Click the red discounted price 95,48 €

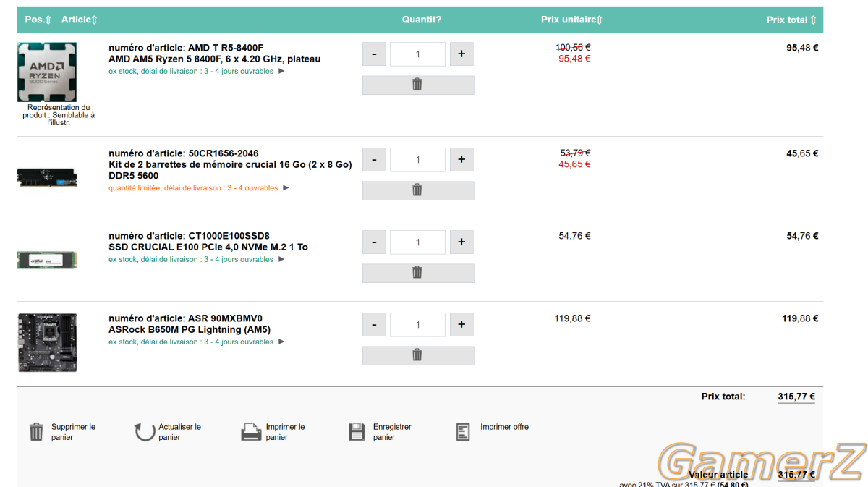click(574, 59)
